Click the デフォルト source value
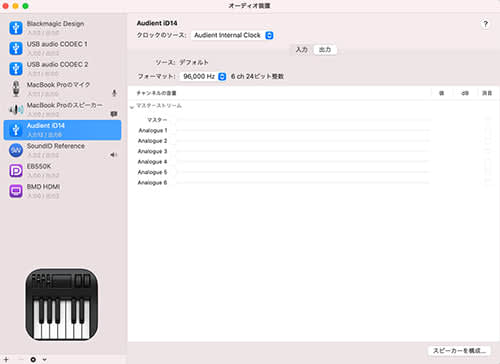 point(194,62)
